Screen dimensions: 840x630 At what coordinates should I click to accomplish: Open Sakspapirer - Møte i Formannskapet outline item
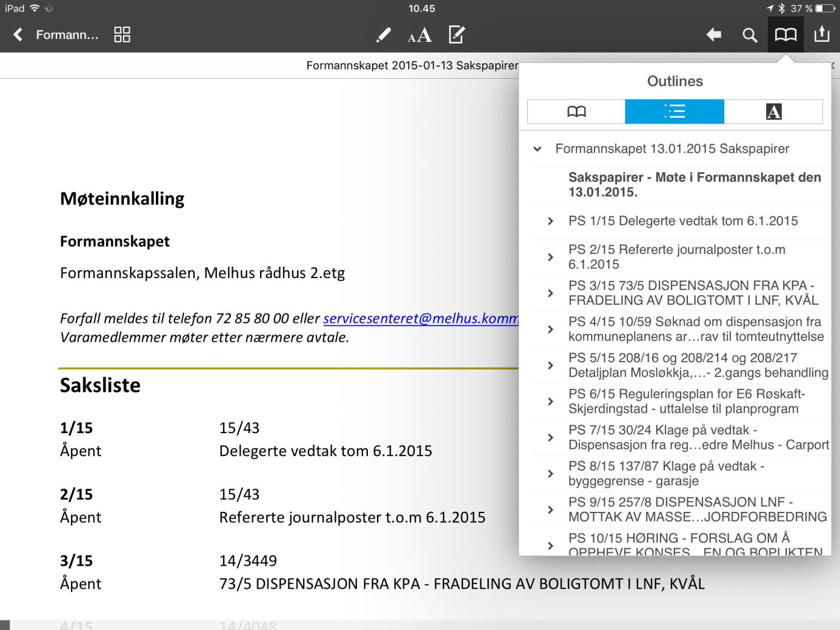click(695, 185)
